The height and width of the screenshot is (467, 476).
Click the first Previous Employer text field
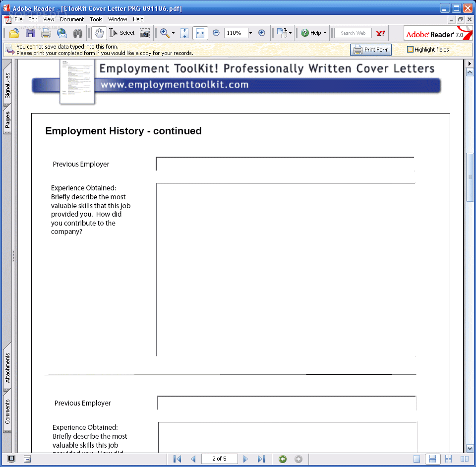pyautogui.click(x=286, y=164)
